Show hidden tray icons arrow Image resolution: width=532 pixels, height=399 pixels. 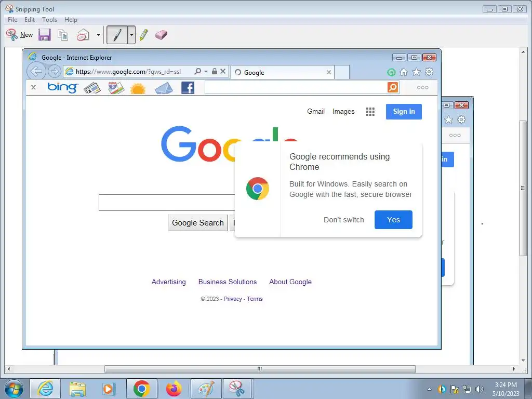(x=429, y=390)
